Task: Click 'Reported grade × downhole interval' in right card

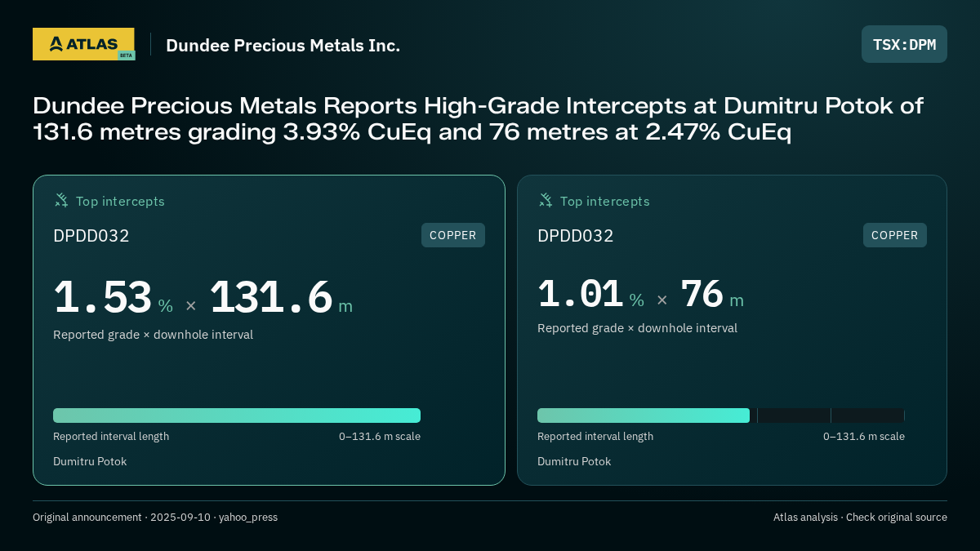Action: pos(638,328)
